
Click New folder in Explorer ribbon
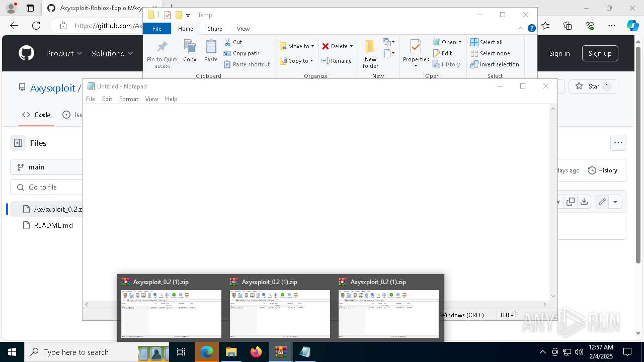[x=370, y=54]
